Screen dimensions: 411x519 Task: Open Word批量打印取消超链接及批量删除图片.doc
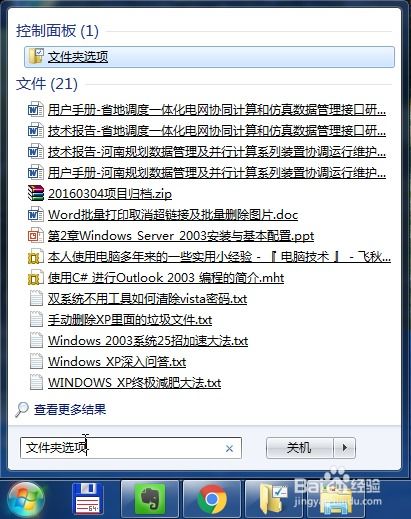pyautogui.click(x=173, y=215)
